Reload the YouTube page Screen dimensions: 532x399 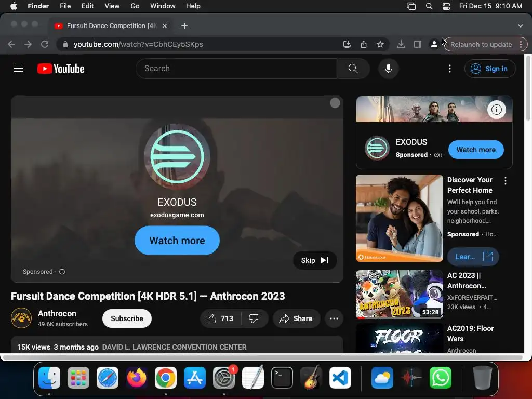pyautogui.click(x=45, y=45)
